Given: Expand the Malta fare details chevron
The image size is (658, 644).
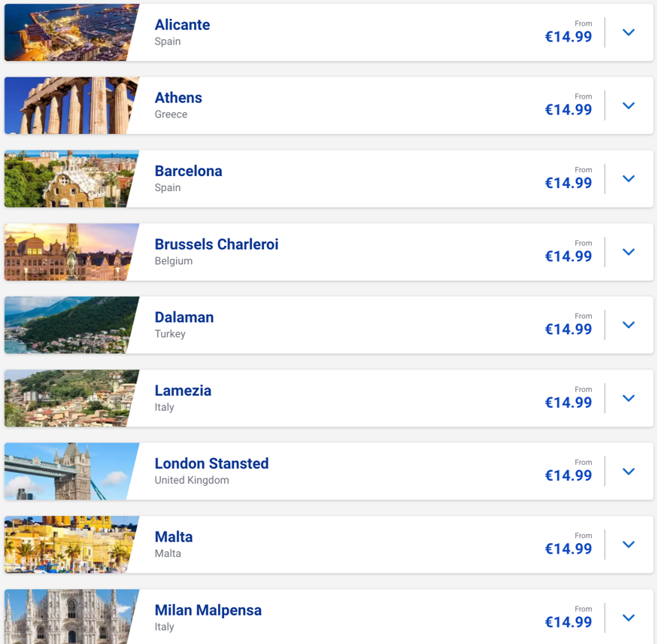Looking at the screenshot, I should click(629, 543).
